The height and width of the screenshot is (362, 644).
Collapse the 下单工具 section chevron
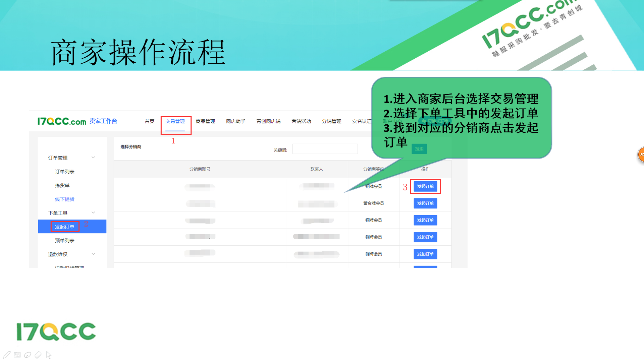93,213
